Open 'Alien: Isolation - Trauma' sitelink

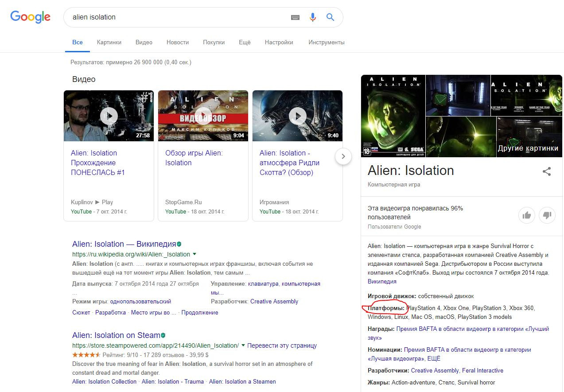[173, 381]
